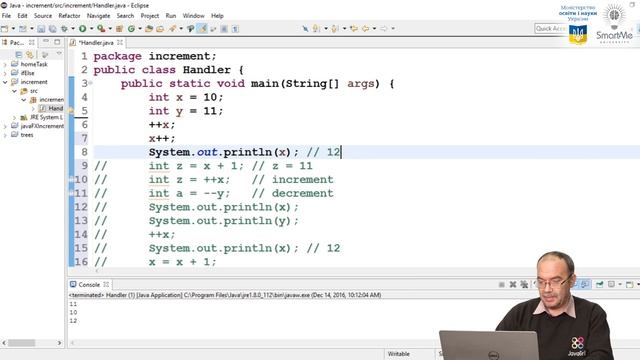Expand the ifElse project
The image size is (640, 360).
[x=5, y=73]
